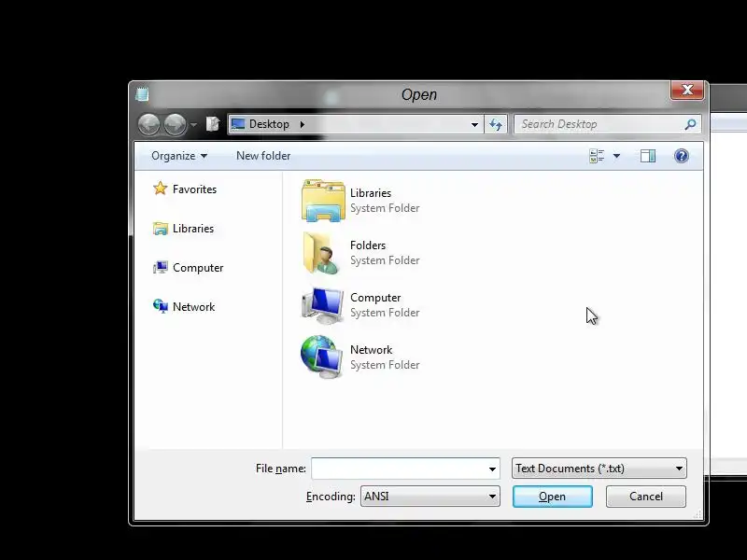
Task: Select the large Network globe icon
Action: pos(321,357)
